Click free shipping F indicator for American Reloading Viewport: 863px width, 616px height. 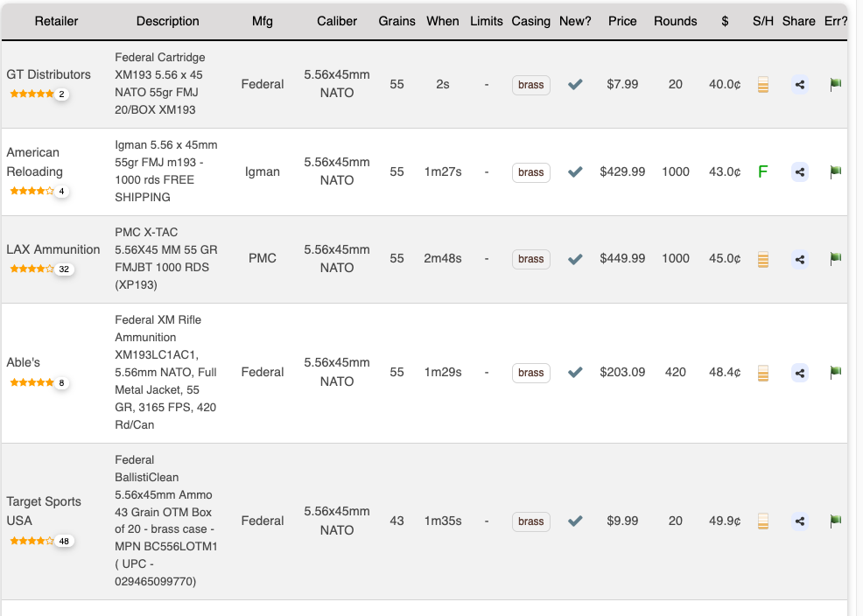pos(762,172)
